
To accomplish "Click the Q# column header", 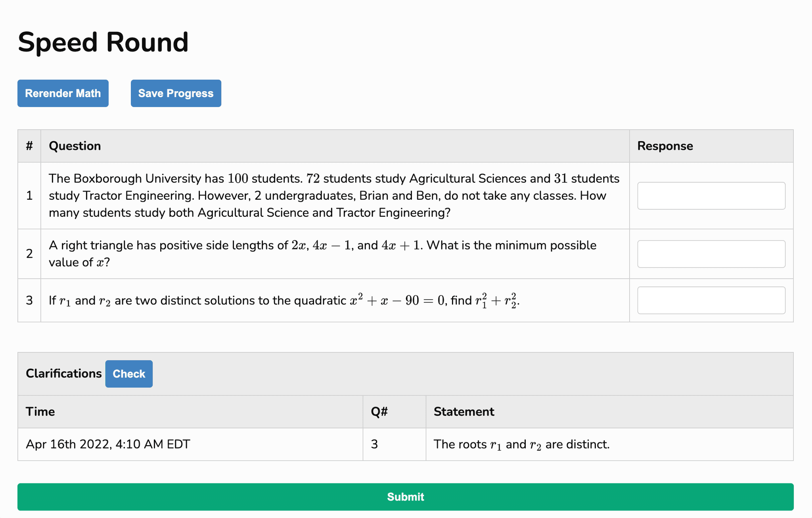I will (379, 411).
